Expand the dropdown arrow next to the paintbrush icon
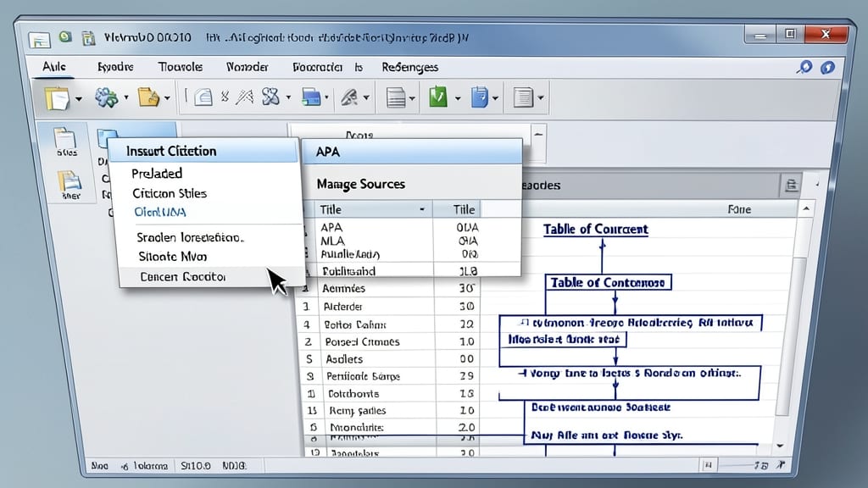This screenshot has width=868, height=488. (x=366, y=98)
